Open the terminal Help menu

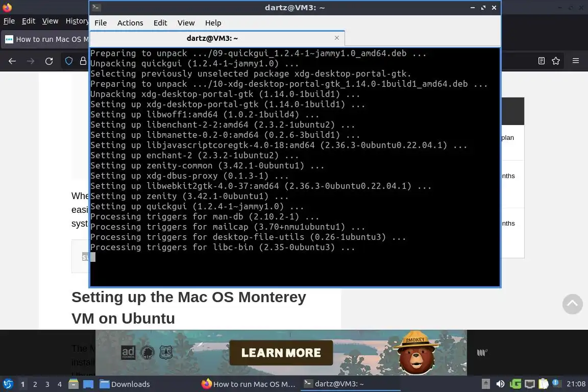point(213,23)
